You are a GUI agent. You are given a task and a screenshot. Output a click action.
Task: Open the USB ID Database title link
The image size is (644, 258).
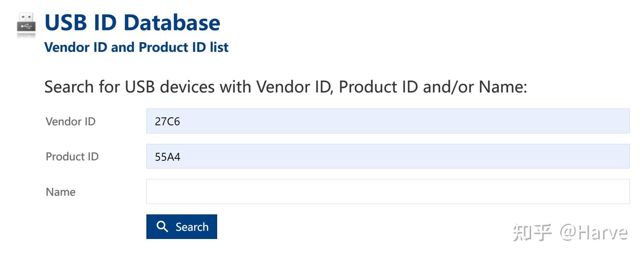(132, 22)
